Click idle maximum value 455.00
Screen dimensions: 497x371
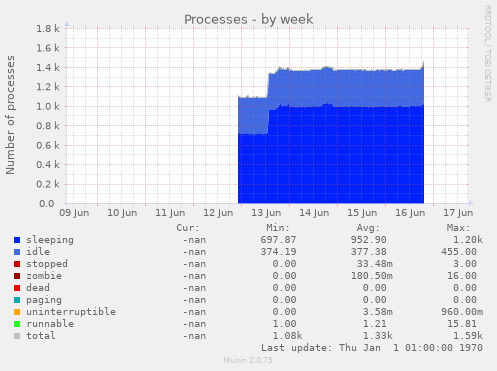tap(459, 252)
